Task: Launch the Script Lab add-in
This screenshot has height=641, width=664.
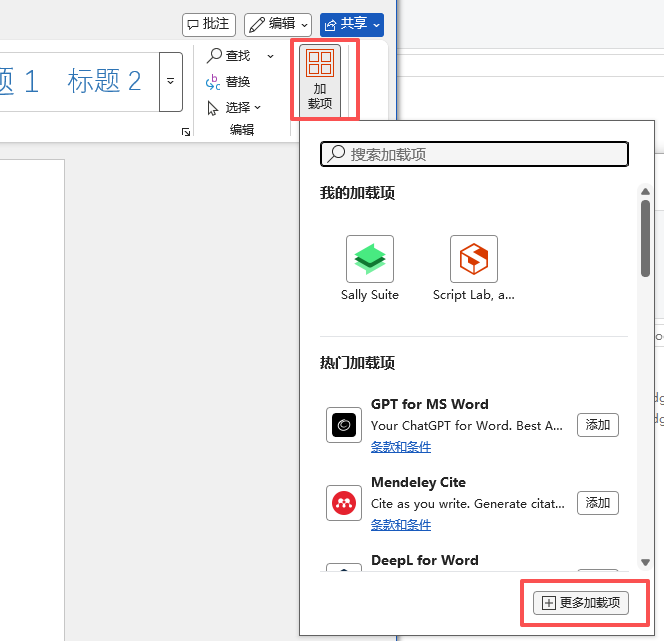Action: (473, 268)
